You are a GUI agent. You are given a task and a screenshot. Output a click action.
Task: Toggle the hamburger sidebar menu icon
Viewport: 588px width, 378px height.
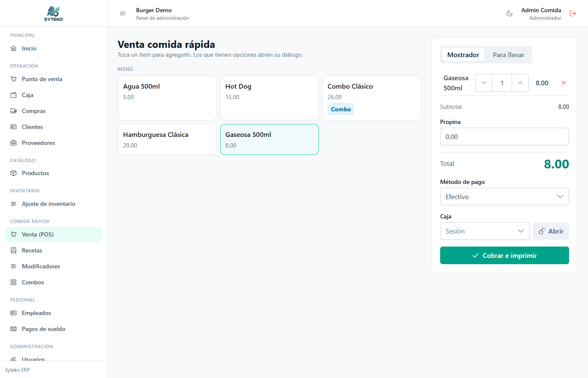coord(123,13)
